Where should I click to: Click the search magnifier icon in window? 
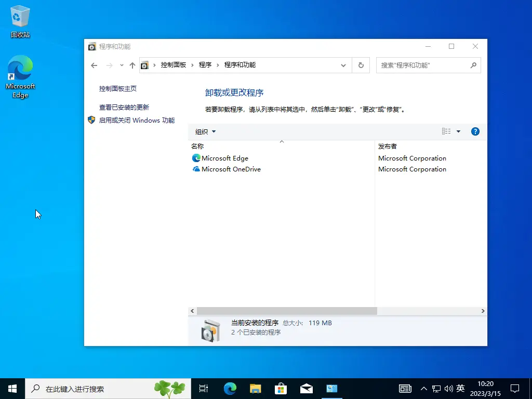tap(473, 65)
